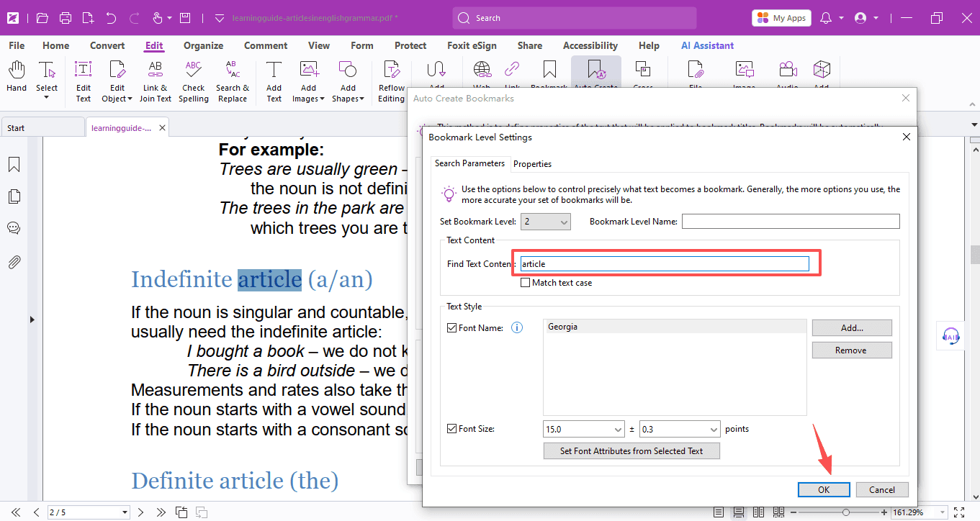Open the Organize ribbon tab

pos(203,45)
